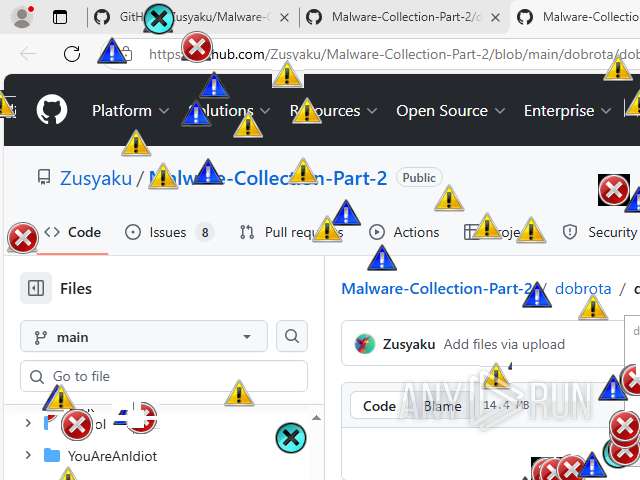Focus the Go to file field

click(x=164, y=376)
